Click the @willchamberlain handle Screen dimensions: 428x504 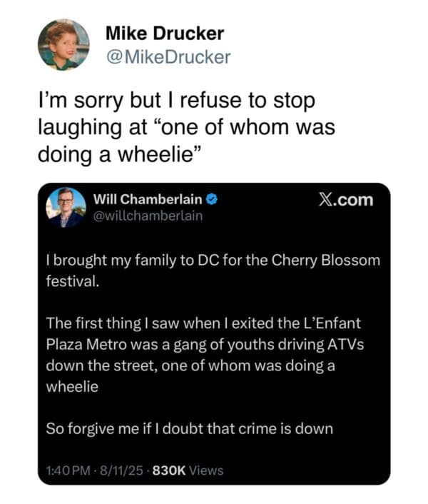click(148, 215)
